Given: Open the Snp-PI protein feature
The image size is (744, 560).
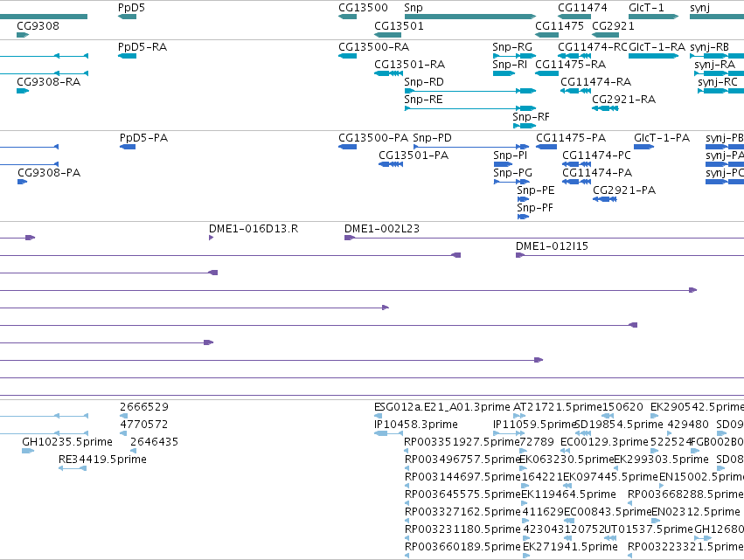Looking at the screenshot, I should point(503,164).
